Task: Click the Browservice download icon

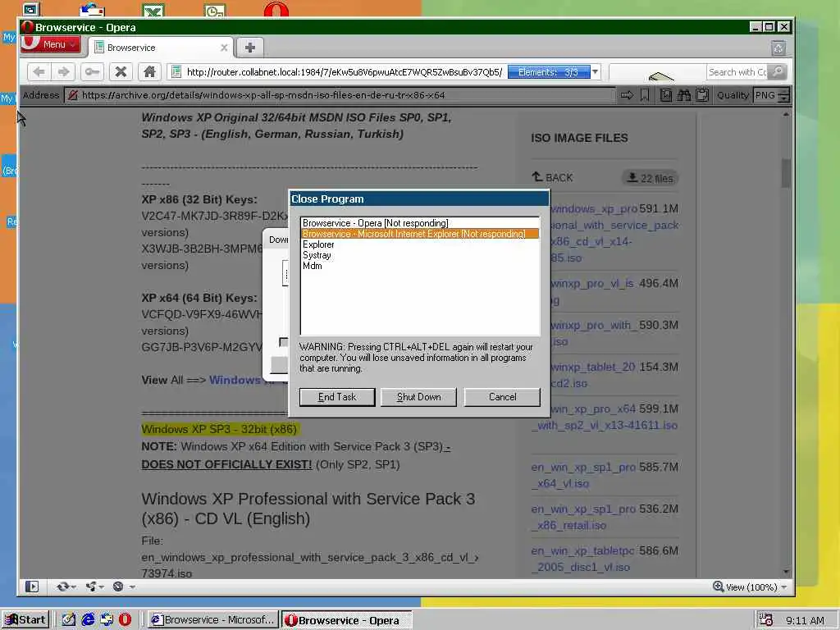Action: click(666, 95)
